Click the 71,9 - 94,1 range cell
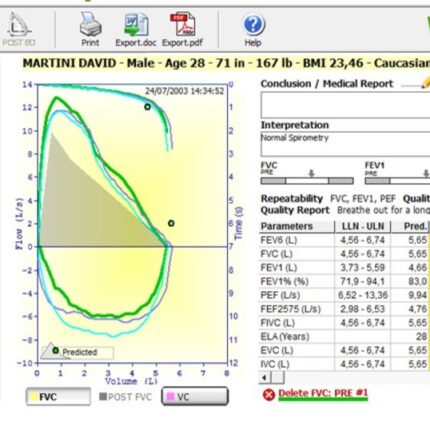The image size is (430, 430). click(x=363, y=281)
